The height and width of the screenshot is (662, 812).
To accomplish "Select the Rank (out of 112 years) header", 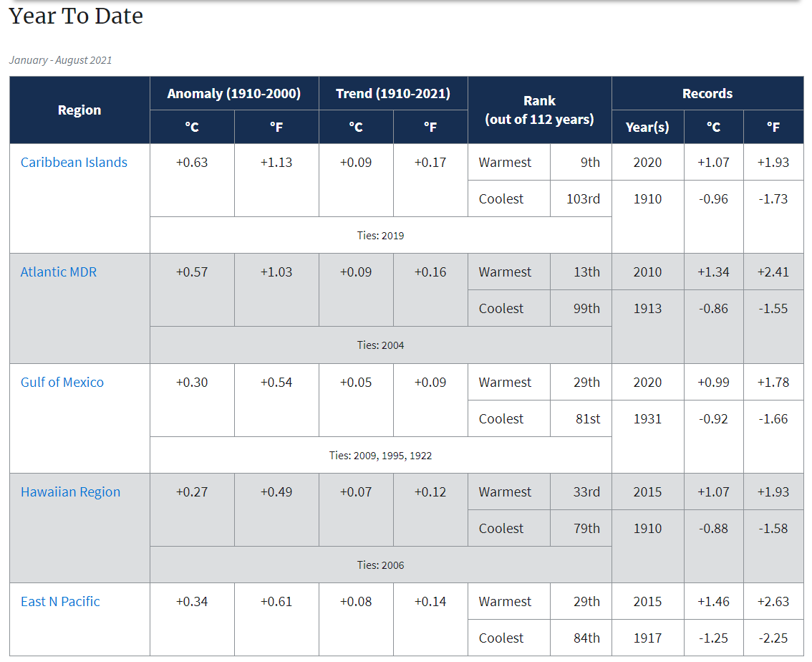I will (x=539, y=110).
